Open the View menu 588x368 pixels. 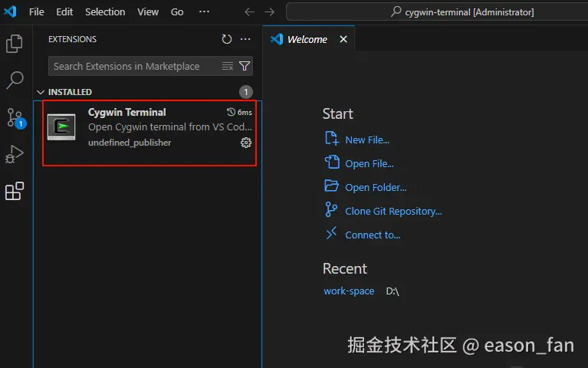pos(148,12)
